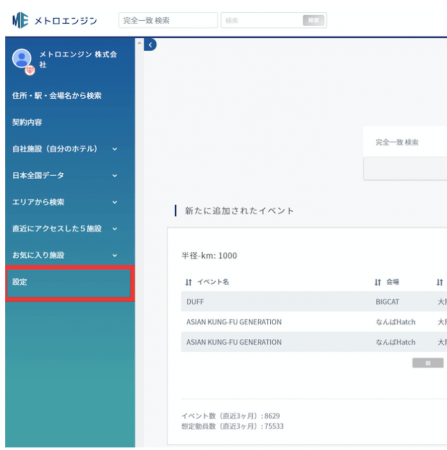
Task: Click the gray 検索 button in header
Action: click(x=313, y=20)
